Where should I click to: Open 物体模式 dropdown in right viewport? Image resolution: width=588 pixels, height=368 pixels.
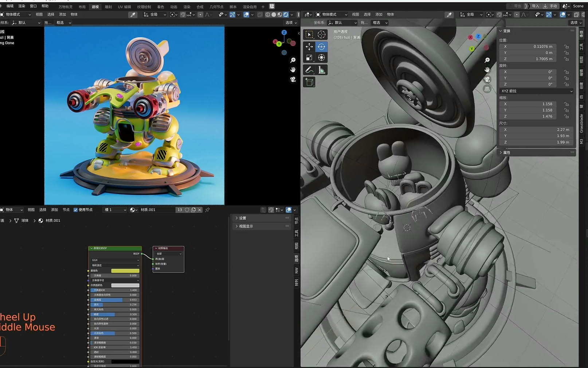click(x=332, y=15)
